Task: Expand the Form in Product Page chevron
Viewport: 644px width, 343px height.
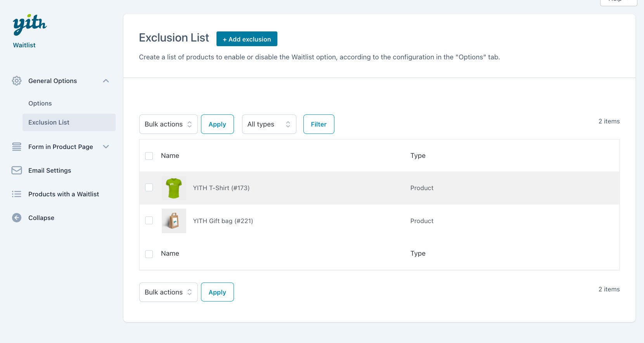Action: click(x=106, y=147)
